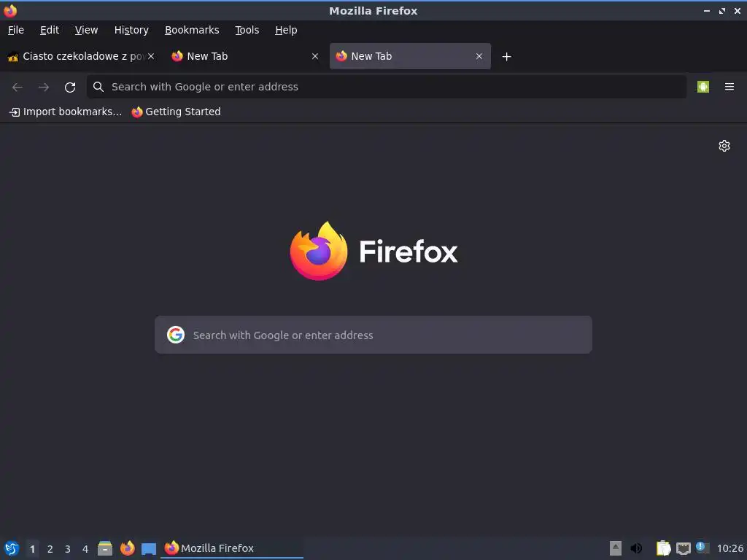Open the History menu

(131, 30)
